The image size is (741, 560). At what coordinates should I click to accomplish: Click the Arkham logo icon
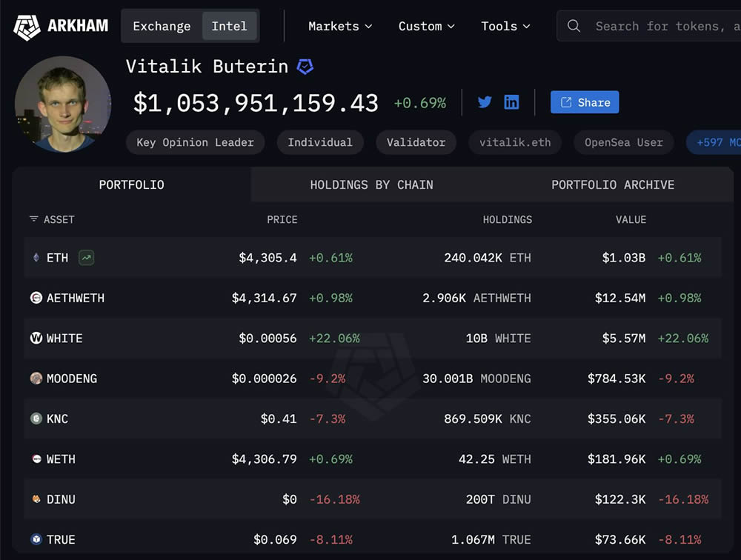coord(27,27)
